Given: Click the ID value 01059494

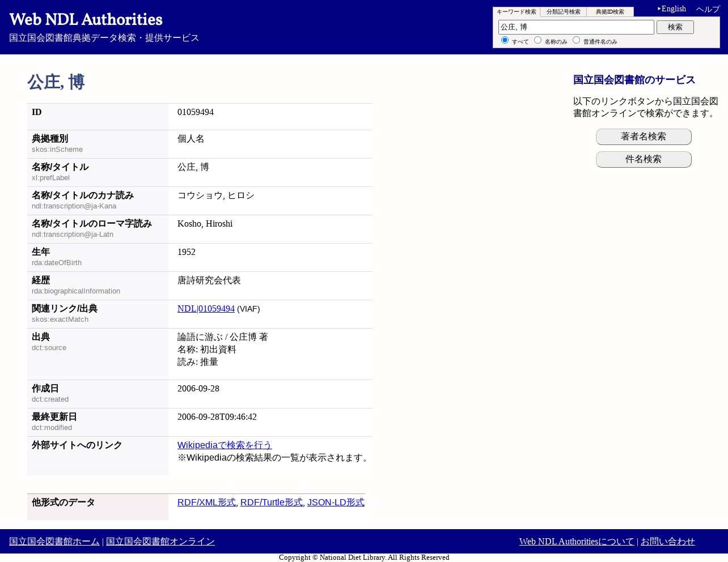Looking at the screenshot, I should point(196,112).
